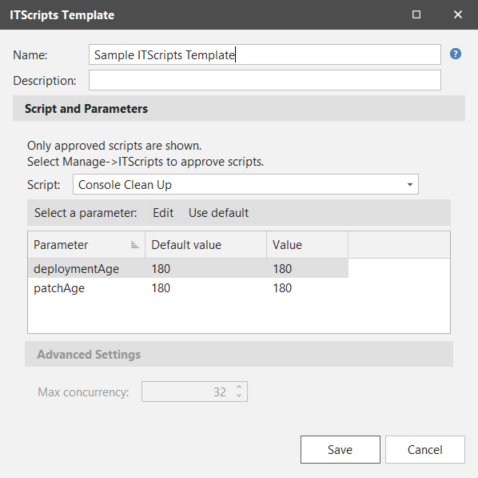
Task: Select the deploymentAge parameter row
Action: [188, 269]
